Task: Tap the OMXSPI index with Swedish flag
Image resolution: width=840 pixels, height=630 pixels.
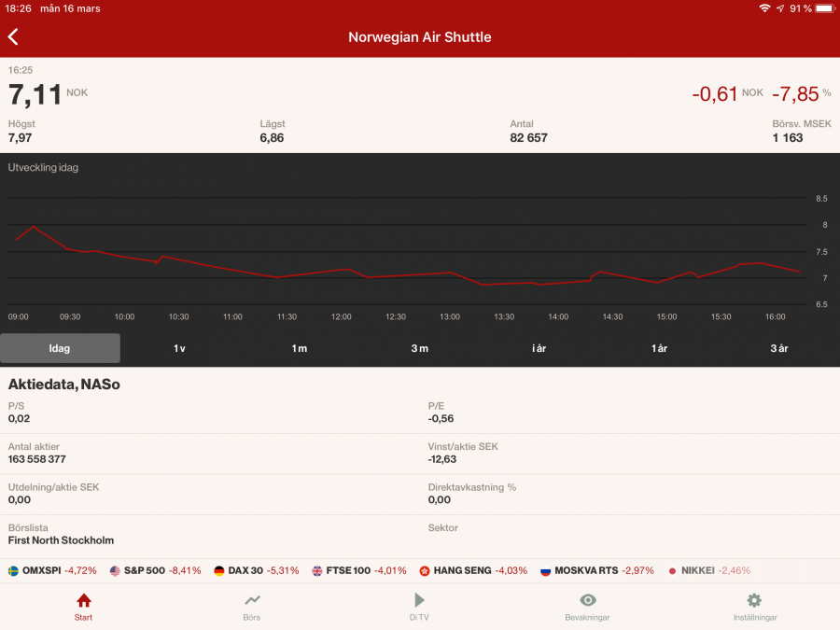Action: (x=52, y=570)
